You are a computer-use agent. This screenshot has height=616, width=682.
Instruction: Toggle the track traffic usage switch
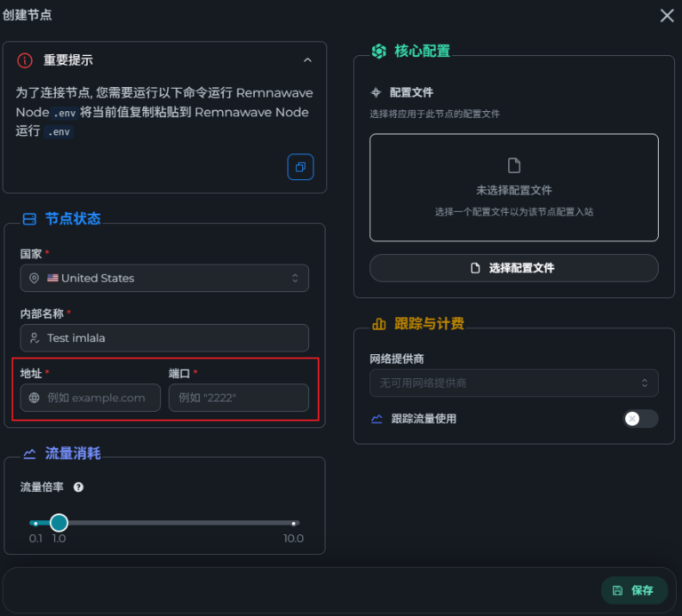(639, 419)
